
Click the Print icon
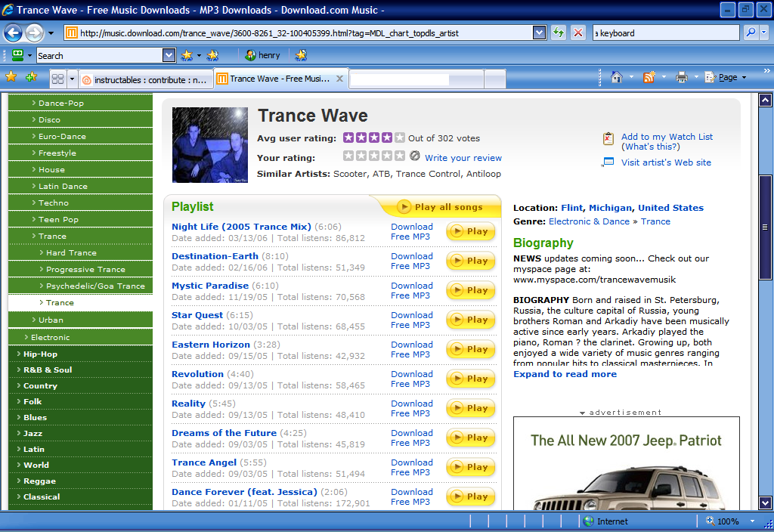click(682, 77)
